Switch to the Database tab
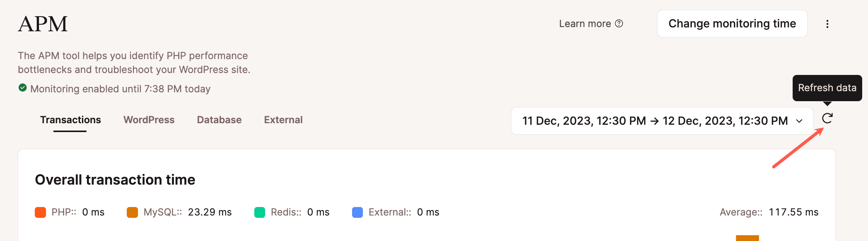This screenshot has height=241, width=868. click(219, 120)
